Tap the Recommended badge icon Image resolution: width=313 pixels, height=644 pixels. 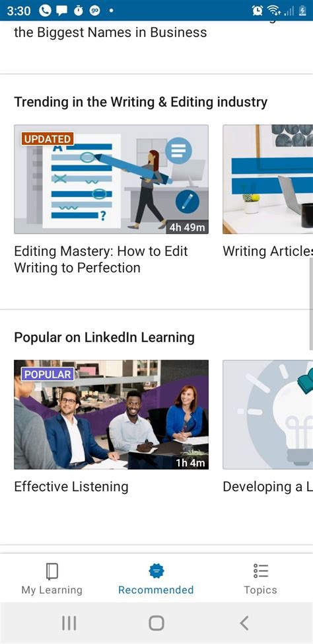(x=156, y=571)
